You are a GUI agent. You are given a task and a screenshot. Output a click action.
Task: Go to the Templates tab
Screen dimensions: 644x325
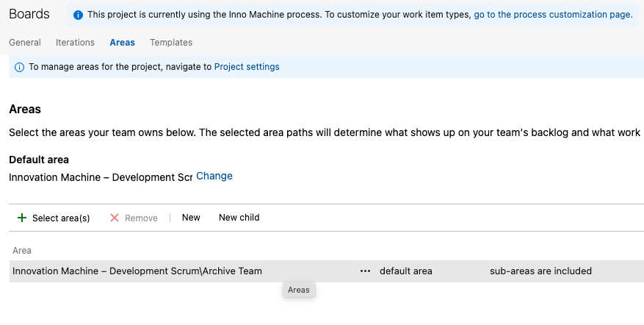[171, 43]
